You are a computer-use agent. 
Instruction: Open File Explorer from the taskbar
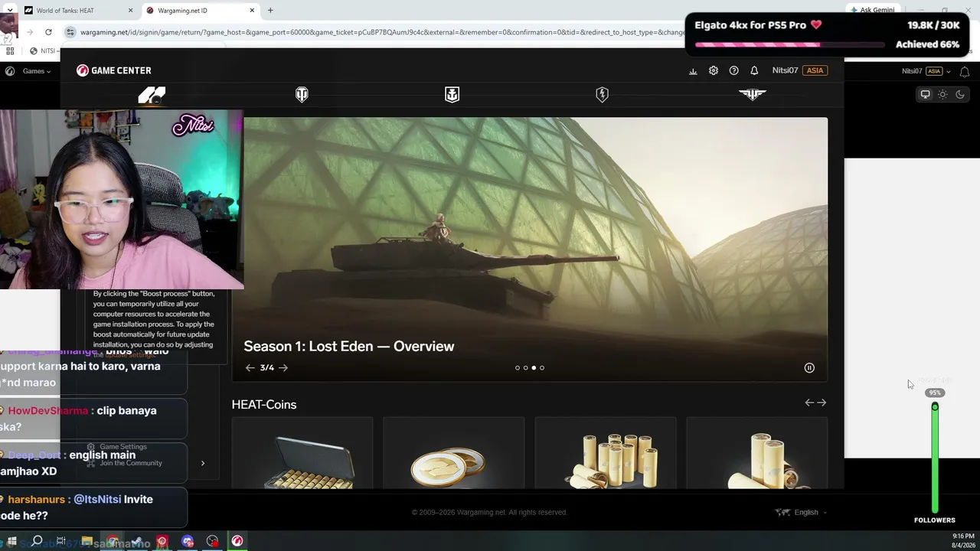coord(87,541)
